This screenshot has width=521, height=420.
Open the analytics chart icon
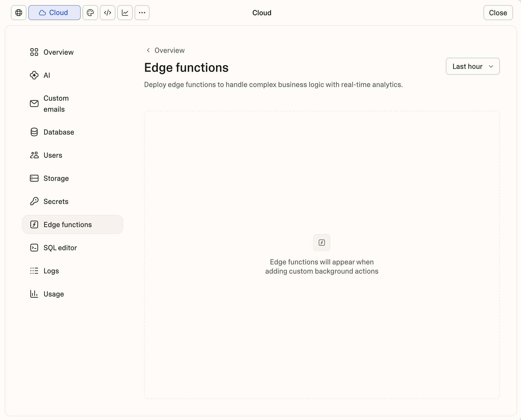125,13
